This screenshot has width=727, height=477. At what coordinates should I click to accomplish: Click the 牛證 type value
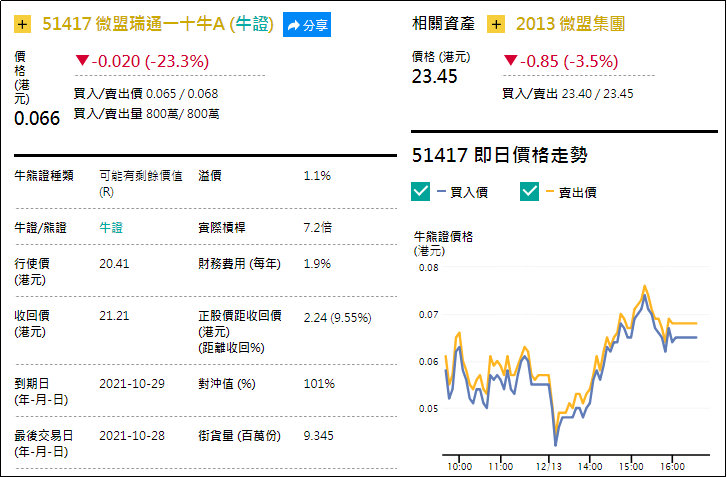click(111, 228)
